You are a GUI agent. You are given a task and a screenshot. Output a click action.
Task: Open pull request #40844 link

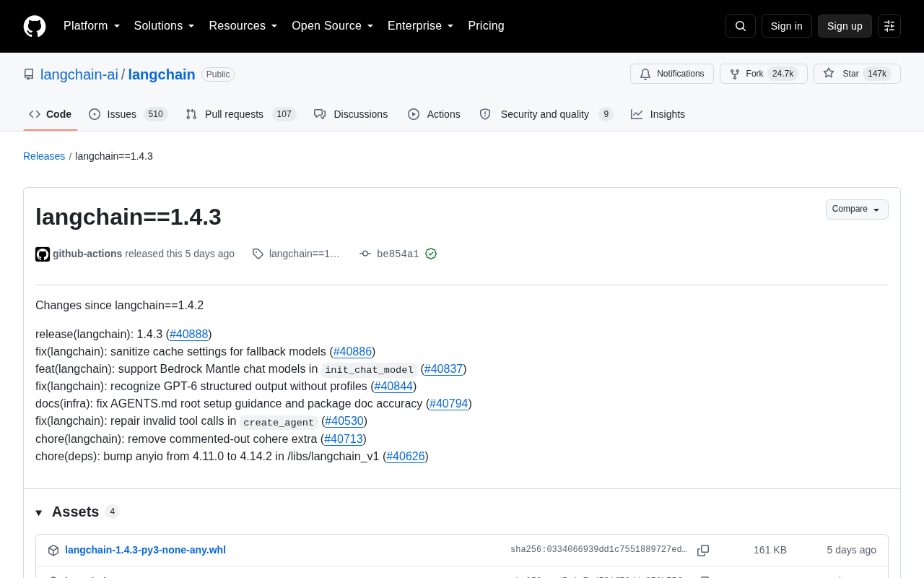[x=393, y=387]
